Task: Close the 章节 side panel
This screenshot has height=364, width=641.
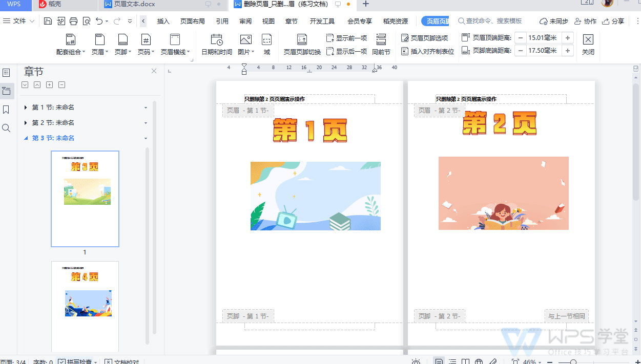Action: [154, 71]
